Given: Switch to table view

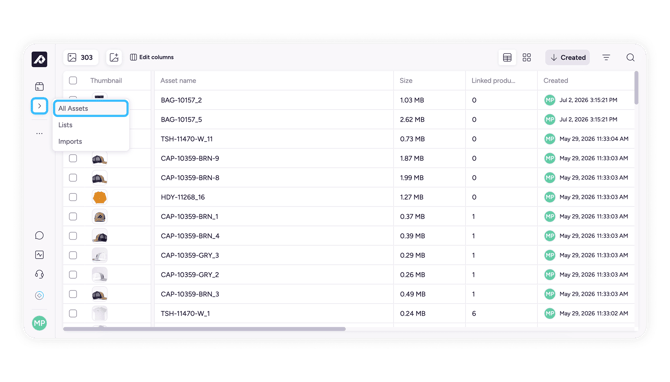Looking at the screenshot, I should 507,57.
